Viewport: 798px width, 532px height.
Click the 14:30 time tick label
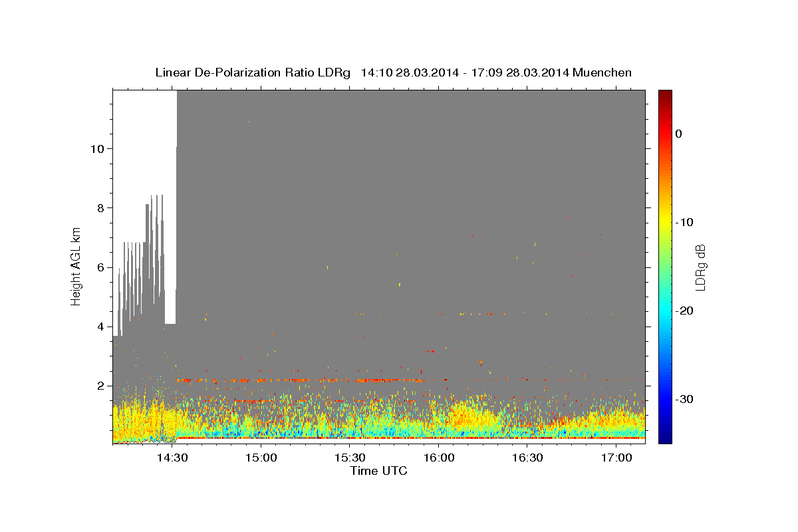(x=173, y=458)
